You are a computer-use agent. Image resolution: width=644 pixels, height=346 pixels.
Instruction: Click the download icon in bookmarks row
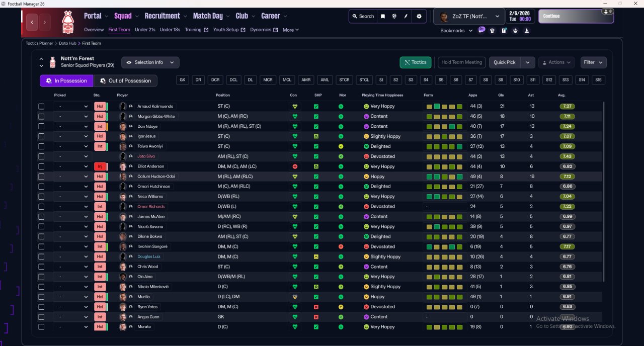point(527,31)
